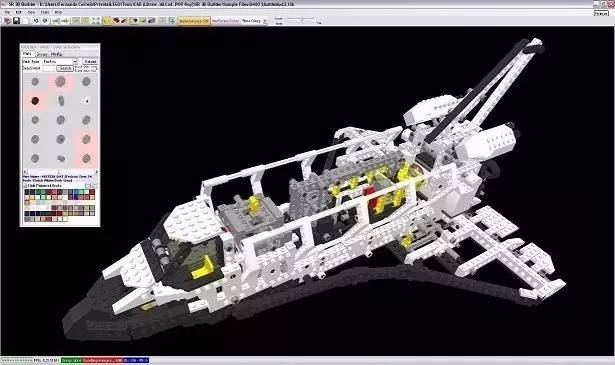
Task: Open the File menu
Action: (7, 12)
